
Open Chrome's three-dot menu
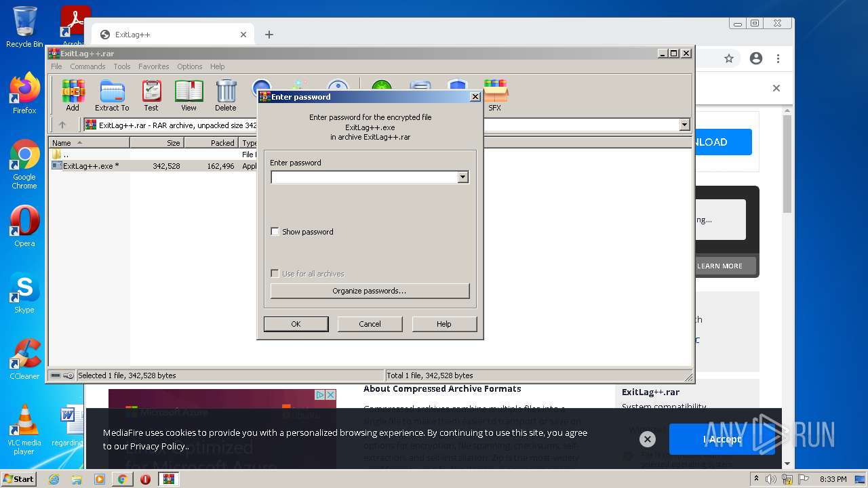click(x=778, y=59)
